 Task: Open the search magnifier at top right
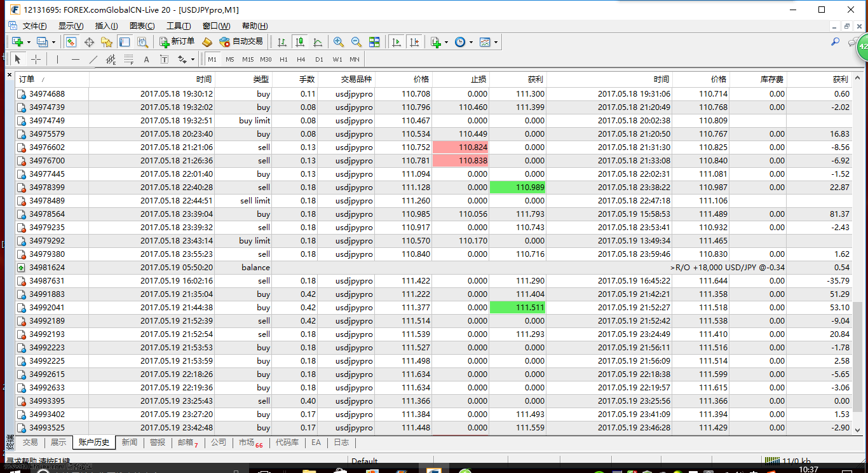click(835, 42)
